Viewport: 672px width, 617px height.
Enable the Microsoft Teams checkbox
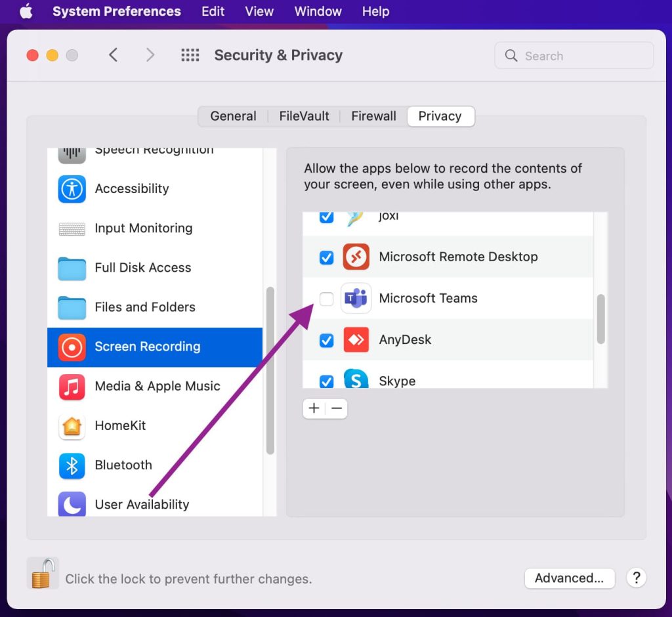click(327, 299)
